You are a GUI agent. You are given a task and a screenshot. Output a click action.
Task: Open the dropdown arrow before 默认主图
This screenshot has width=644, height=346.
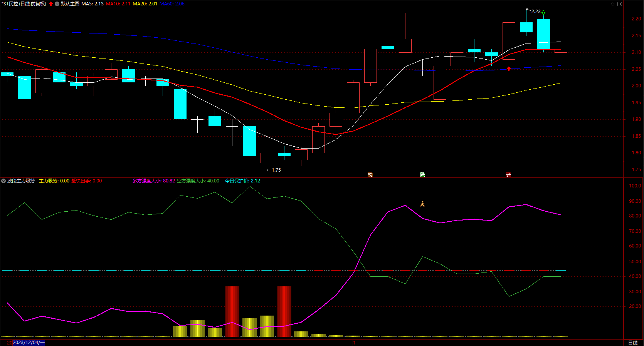click(x=57, y=4)
